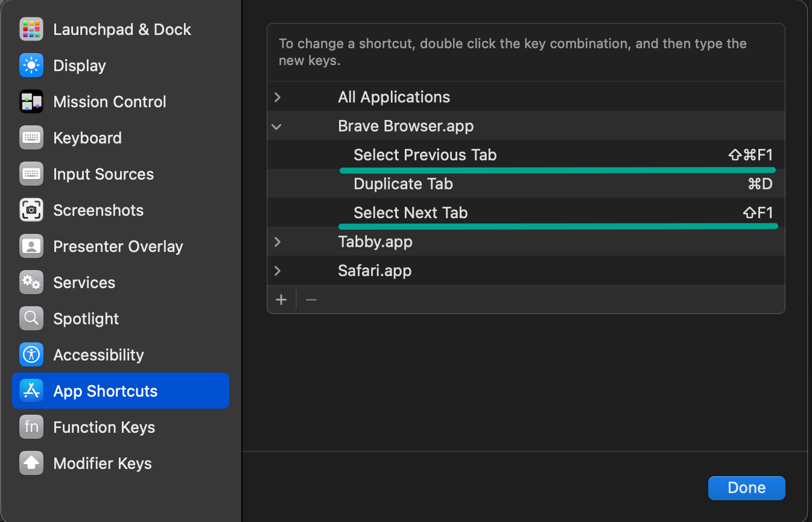Expand the All Applications group
Viewport: 812px width, 522px height.
click(x=277, y=97)
